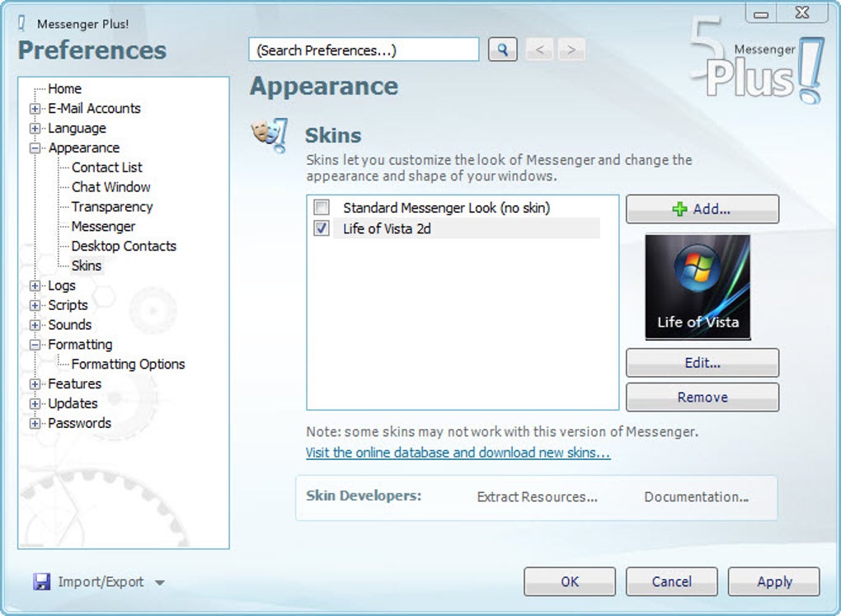
Task: Click the Add... skin button
Action: coord(702,209)
